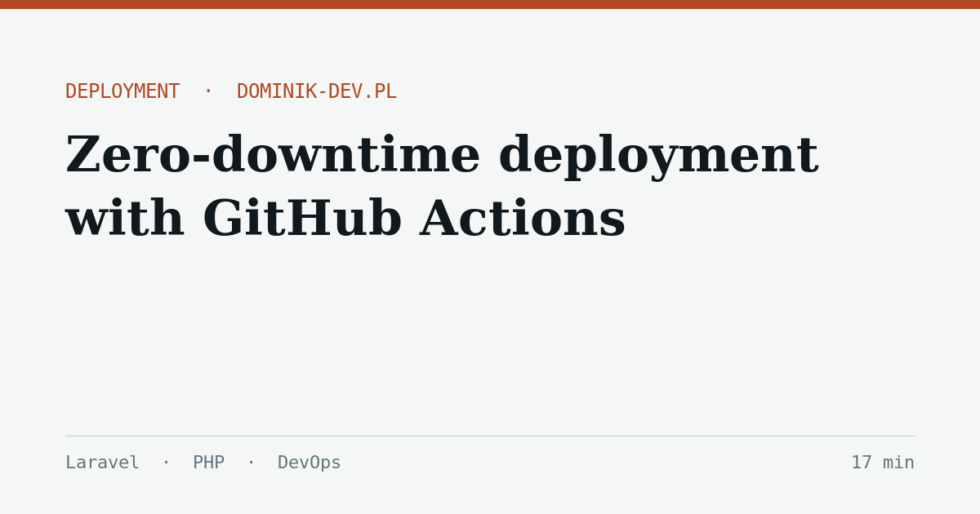This screenshot has height=514, width=980.
Task: Open the DOMINIK-DEV.PL site link
Action: (x=317, y=92)
